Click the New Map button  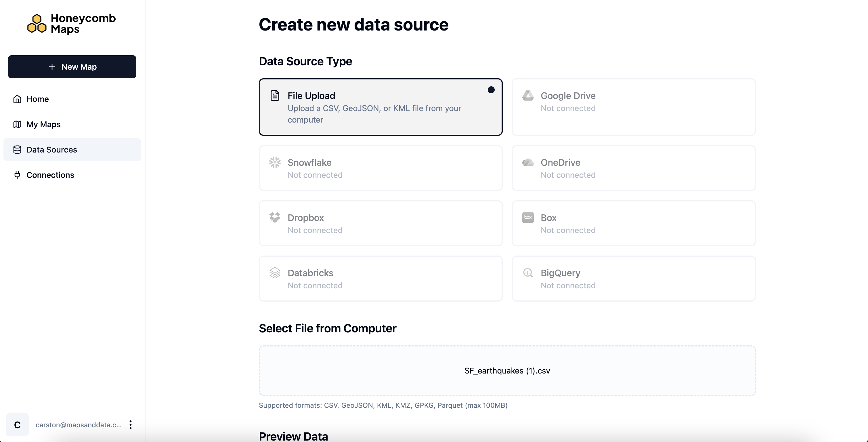coord(72,66)
